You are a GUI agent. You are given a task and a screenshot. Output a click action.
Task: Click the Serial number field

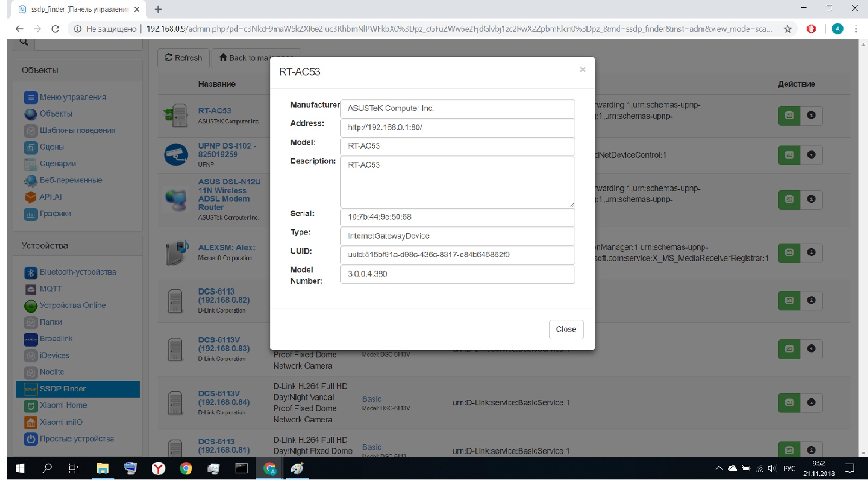point(457,217)
